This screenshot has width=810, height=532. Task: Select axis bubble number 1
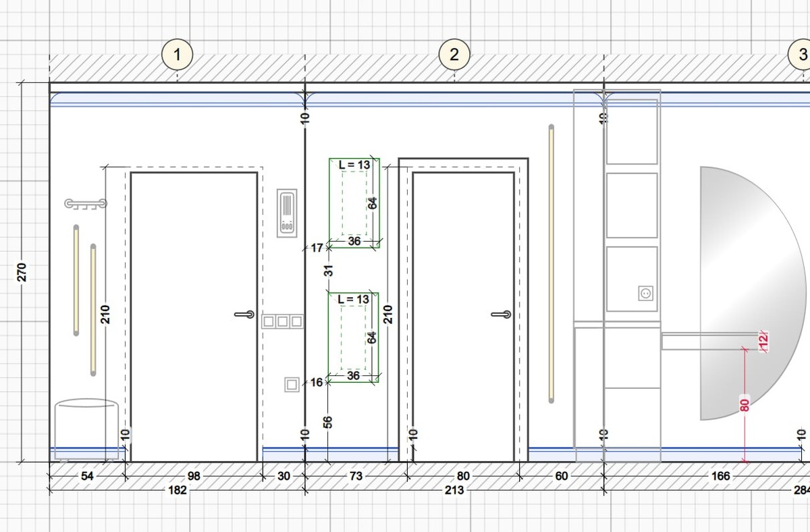tap(178, 55)
